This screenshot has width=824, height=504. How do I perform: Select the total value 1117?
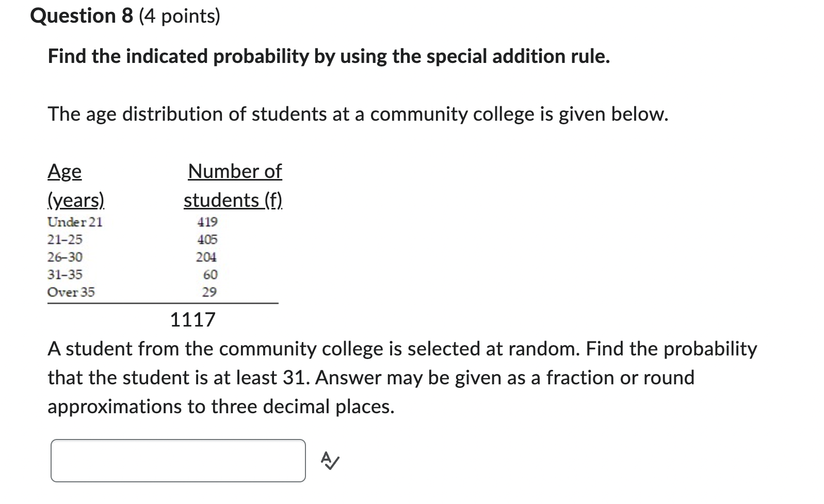(x=192, y=320)
